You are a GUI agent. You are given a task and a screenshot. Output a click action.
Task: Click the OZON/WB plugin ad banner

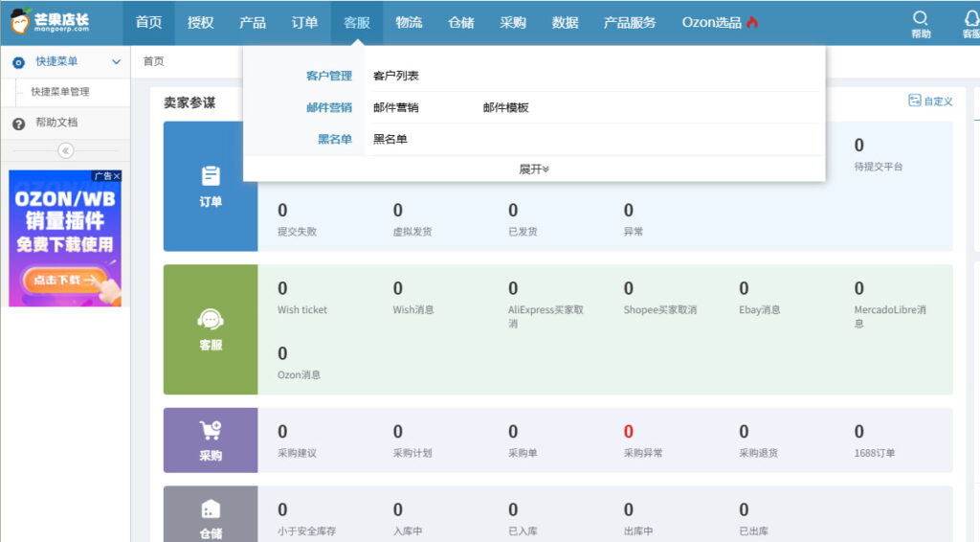click(x=65, y=239)
